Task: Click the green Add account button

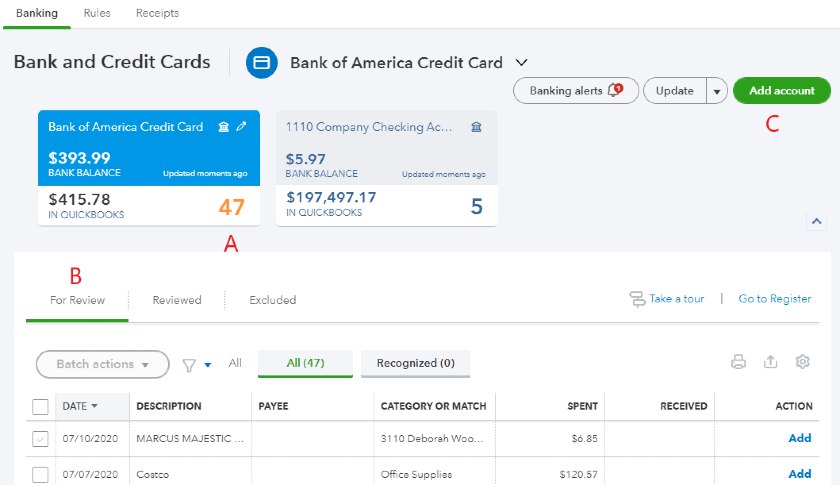Action: pyautogui.click(x=782, y=91)
